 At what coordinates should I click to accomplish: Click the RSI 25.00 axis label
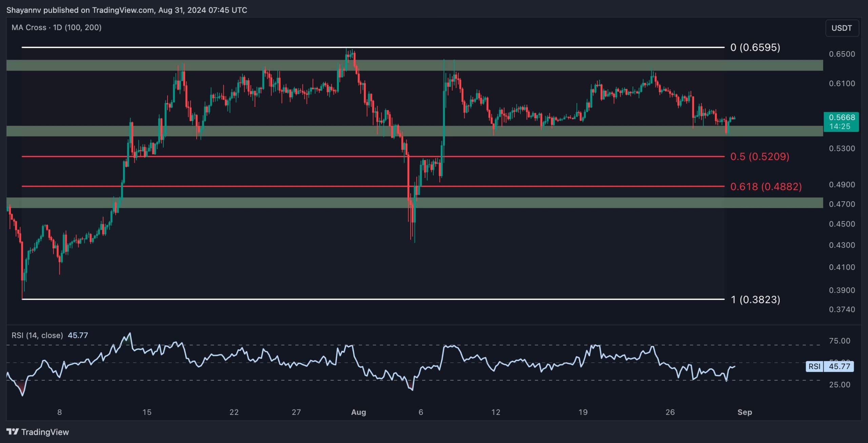[x=840, y=385]
